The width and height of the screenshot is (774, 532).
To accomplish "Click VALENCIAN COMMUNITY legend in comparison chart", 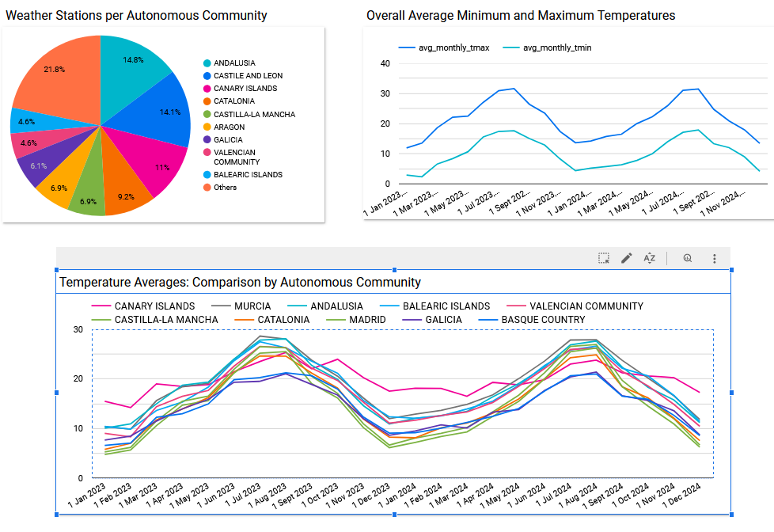I will pos(575,306).
